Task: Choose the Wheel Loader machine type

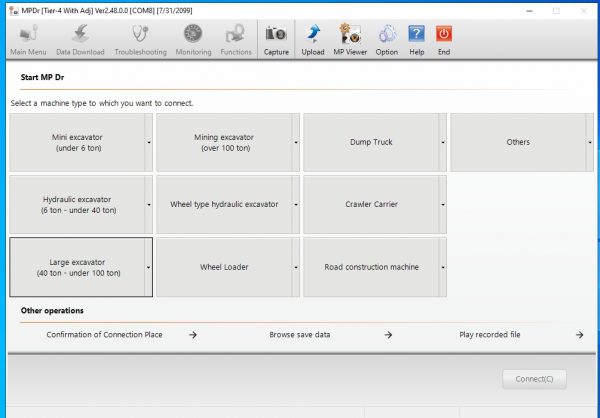Action: coord(224,267)
